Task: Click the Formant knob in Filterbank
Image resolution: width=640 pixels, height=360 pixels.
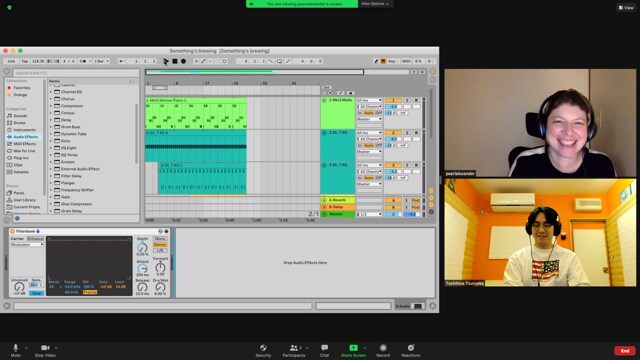Action: (160, 267)
